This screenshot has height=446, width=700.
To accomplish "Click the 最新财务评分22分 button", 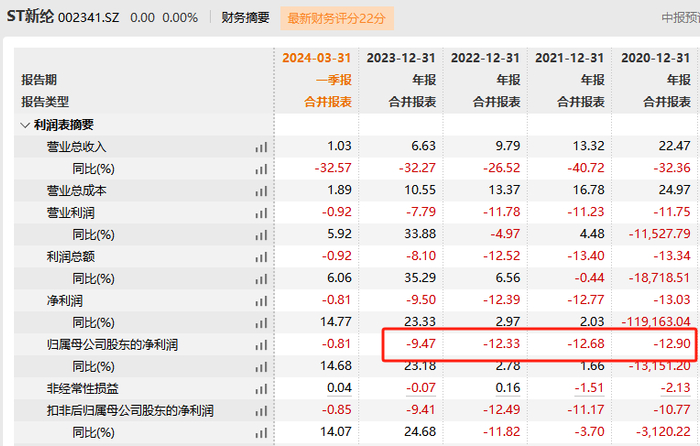I will [x=337, y=18].
